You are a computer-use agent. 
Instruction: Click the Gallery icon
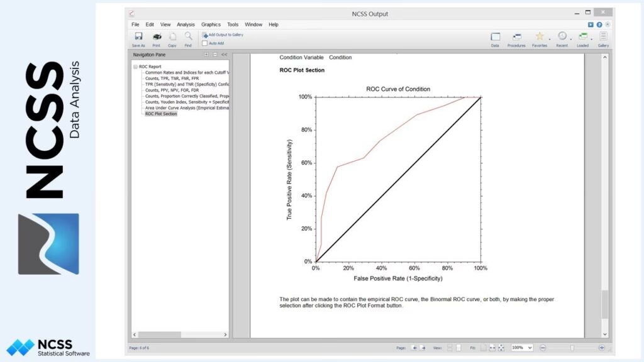tap(603, 37)
